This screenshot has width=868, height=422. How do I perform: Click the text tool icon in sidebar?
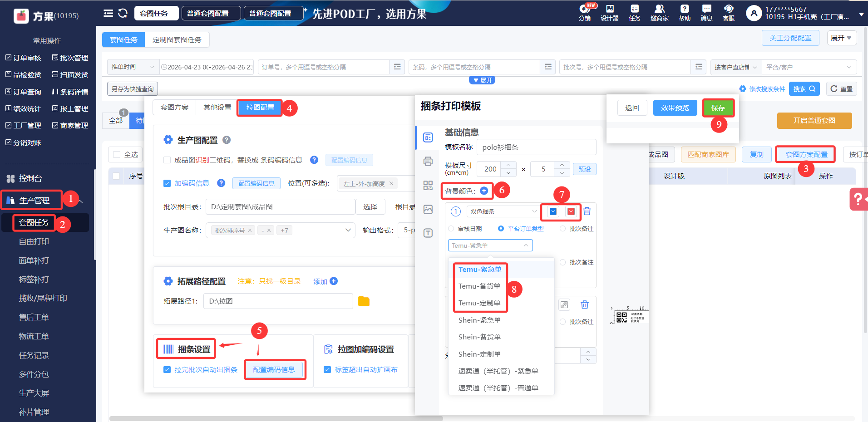point(428,233)
